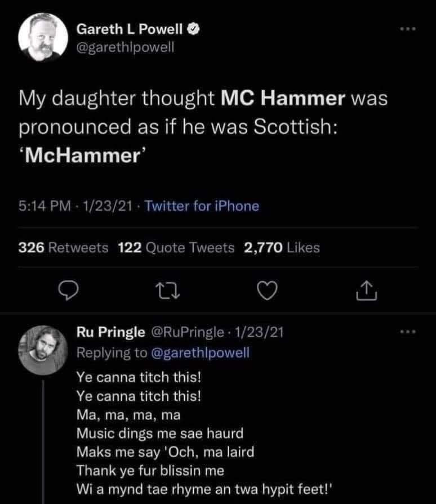Image resolution: width=436 pixels, height=504 pixels.
Task: View the 122 Quote Tweets
Action: pos(177,247)
